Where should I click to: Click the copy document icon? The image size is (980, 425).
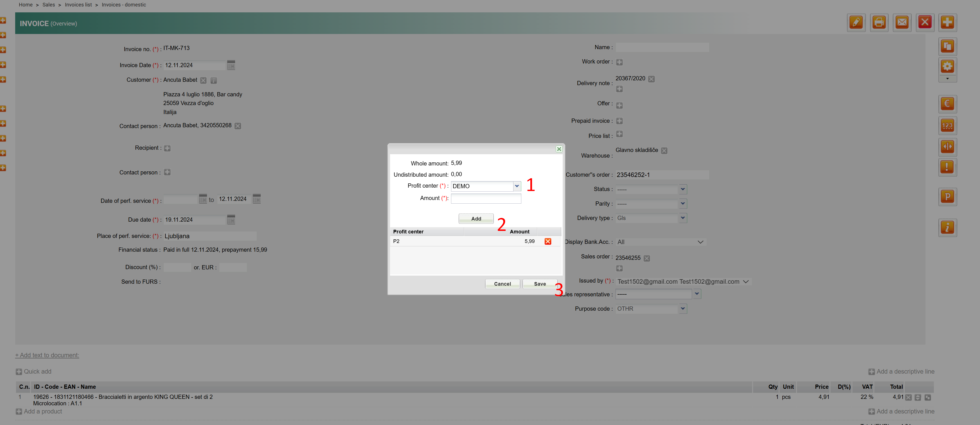(947, 46)
